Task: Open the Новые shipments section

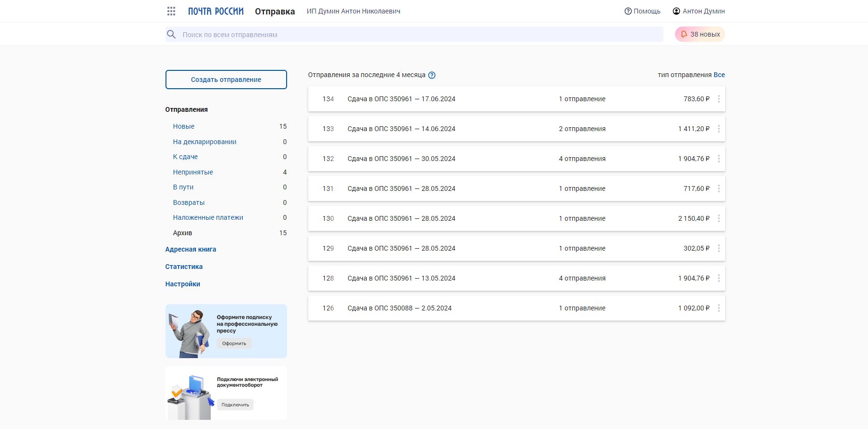Action: click(x=184, y=126)
